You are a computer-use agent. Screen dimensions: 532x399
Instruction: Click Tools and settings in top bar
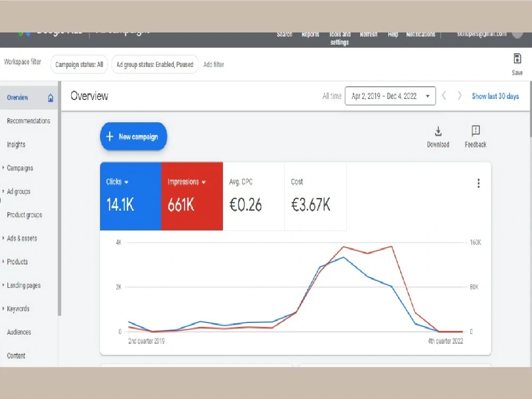339,38
